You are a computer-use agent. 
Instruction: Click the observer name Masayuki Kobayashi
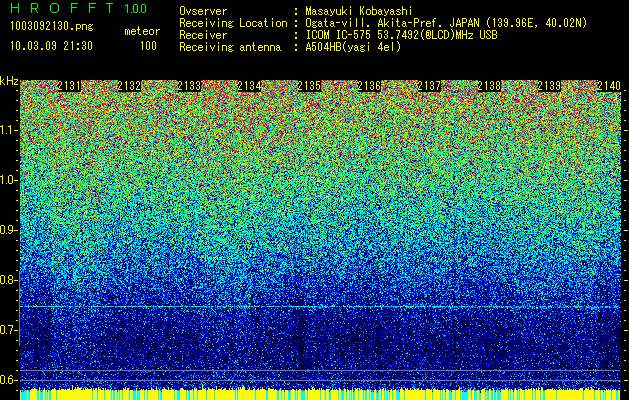(x=359, y=11)
